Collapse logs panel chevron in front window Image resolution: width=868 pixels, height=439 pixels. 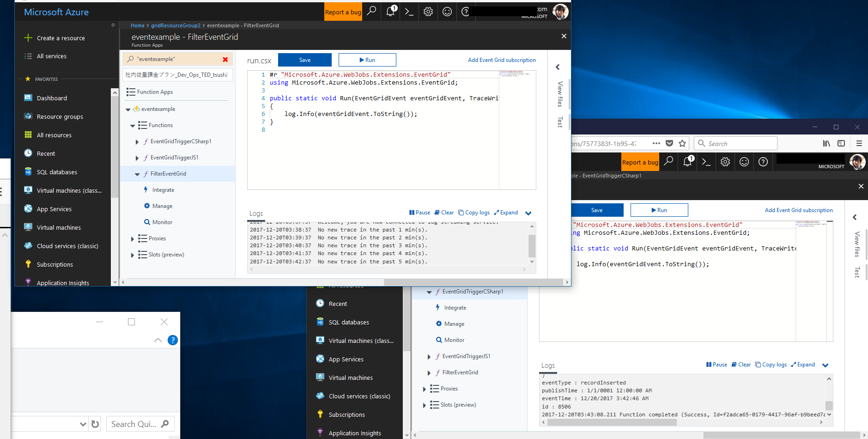coord(528,213)
